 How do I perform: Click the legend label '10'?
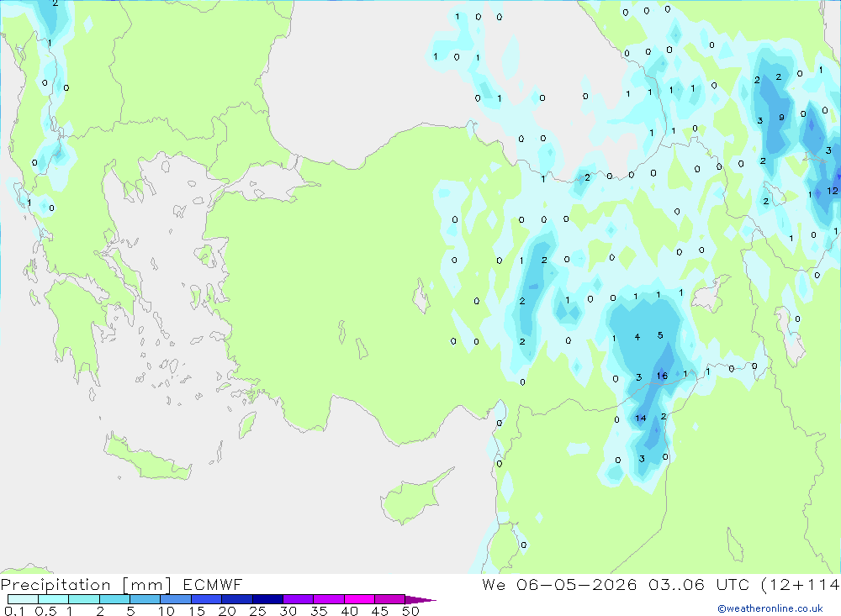coord(167,611)
